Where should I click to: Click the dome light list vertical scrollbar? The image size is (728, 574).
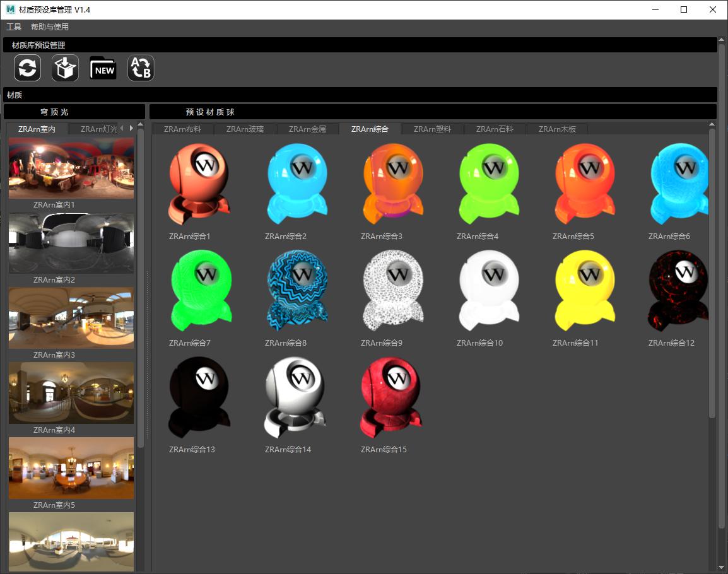141,290
